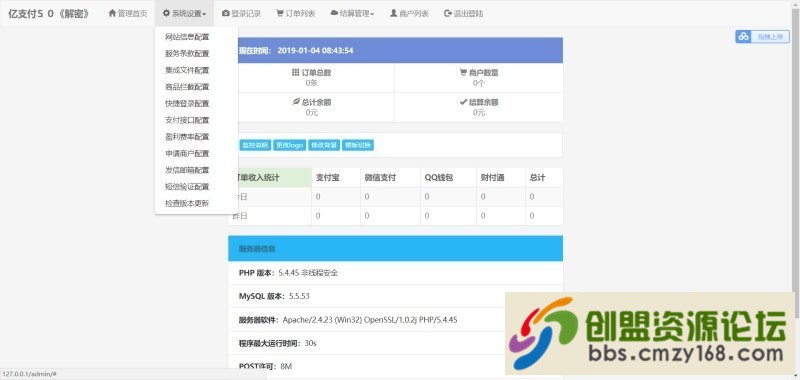800x380 pixels.
Task: Expand the 结算管理 dropdown
Action: (352, 14)
